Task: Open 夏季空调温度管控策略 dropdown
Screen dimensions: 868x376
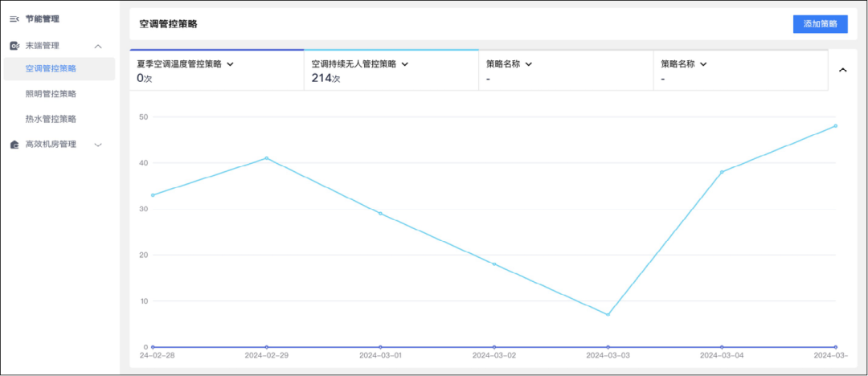Action: [x=230, y=63]
